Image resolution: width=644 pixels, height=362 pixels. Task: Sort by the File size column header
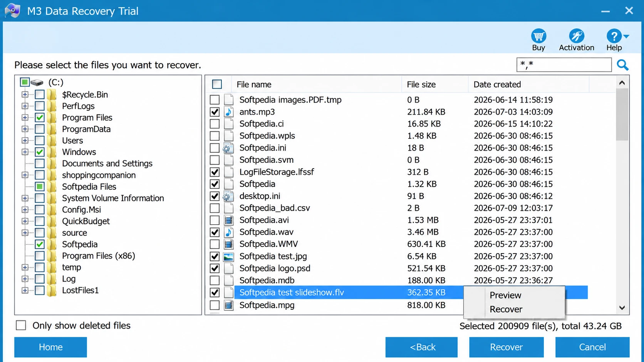click(435, 84)
